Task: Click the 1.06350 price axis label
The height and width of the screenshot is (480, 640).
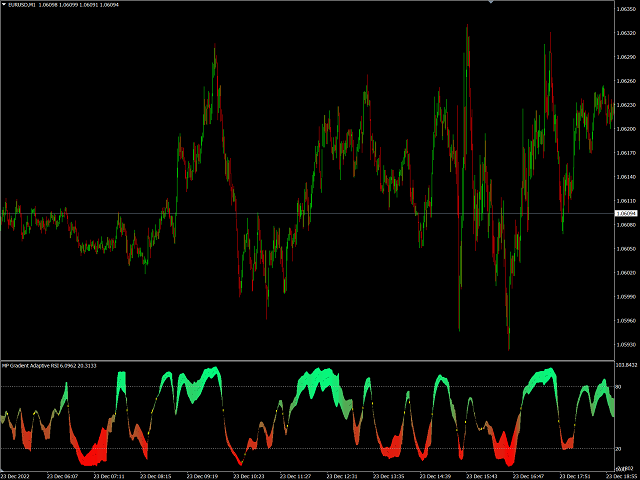Action: pyautogui.click(x=627, y=8)
